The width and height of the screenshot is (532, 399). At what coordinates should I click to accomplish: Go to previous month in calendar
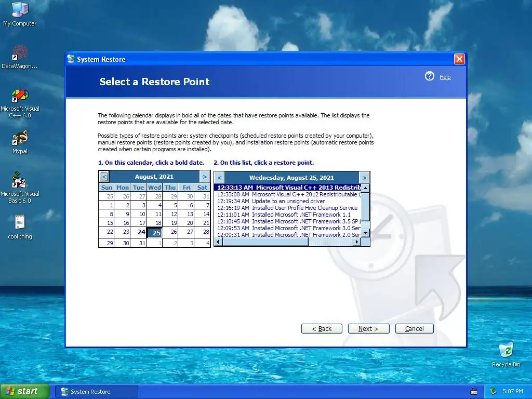[104, 177]
